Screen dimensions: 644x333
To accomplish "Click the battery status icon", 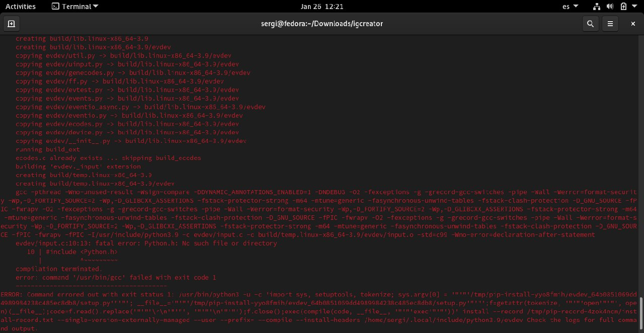I will click(622, 6).
